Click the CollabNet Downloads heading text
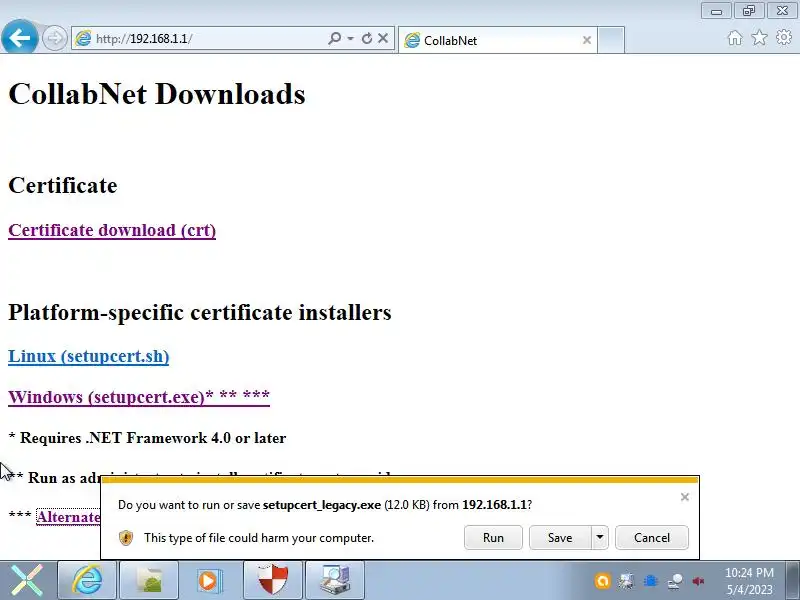Screen dimensions: 800x600 157,94
